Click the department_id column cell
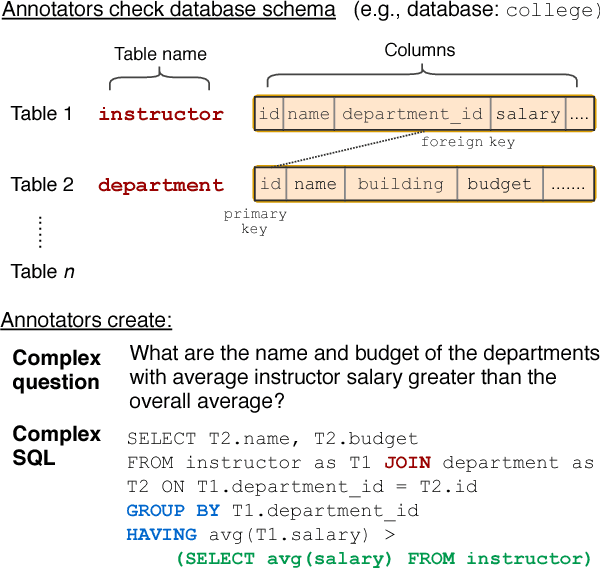The height and width of the screenshot is (568, 600). coord(412,114)
